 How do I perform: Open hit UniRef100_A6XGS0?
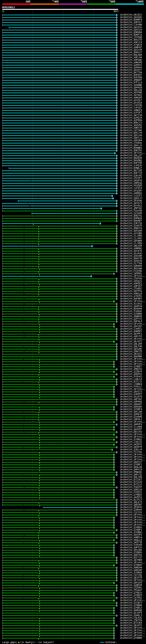(x=131, y=27)
